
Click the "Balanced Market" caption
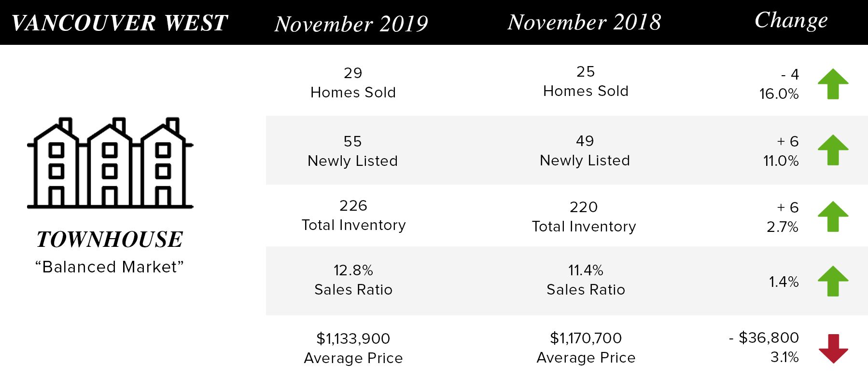point(110,267)
